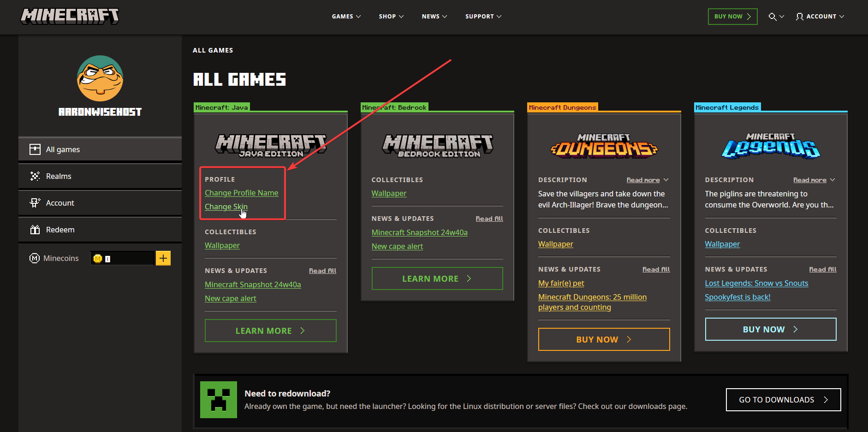Add Minecoins with the yellow plus button
This screenshot has width=868, height=432.
coord(163,258)
